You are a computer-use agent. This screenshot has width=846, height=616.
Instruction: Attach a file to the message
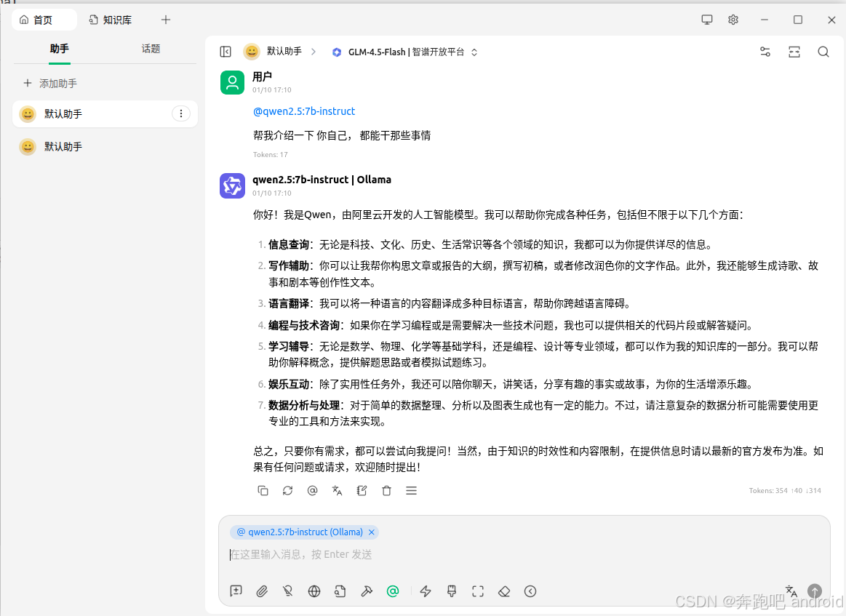[x=262, y=591]
